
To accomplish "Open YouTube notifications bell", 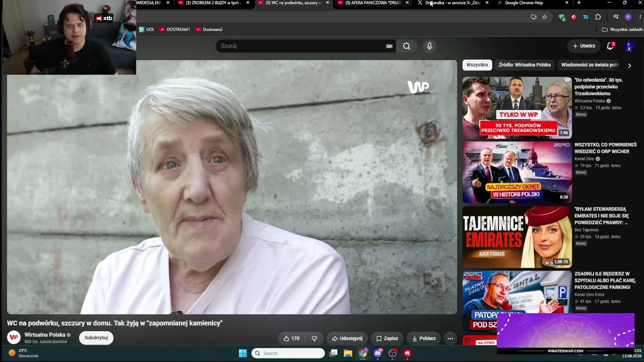I will pyautogui.click(x=610, y=46).
